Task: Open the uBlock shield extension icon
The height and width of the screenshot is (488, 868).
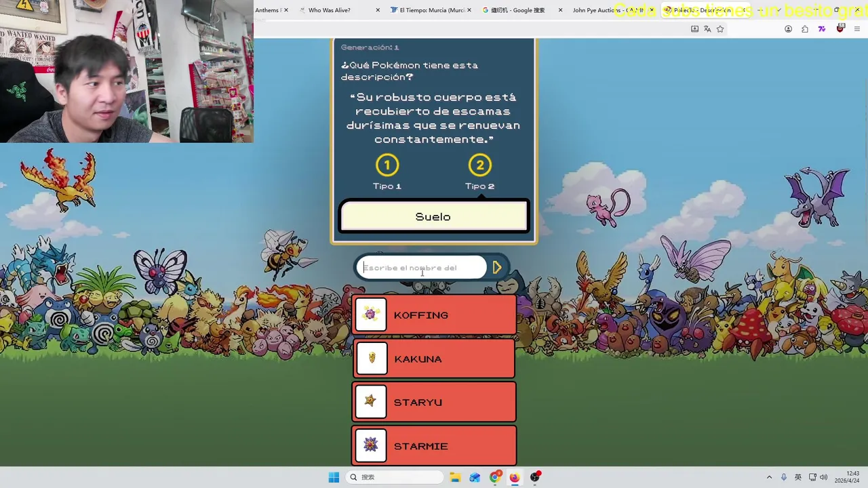Action: tap(840, 28)
